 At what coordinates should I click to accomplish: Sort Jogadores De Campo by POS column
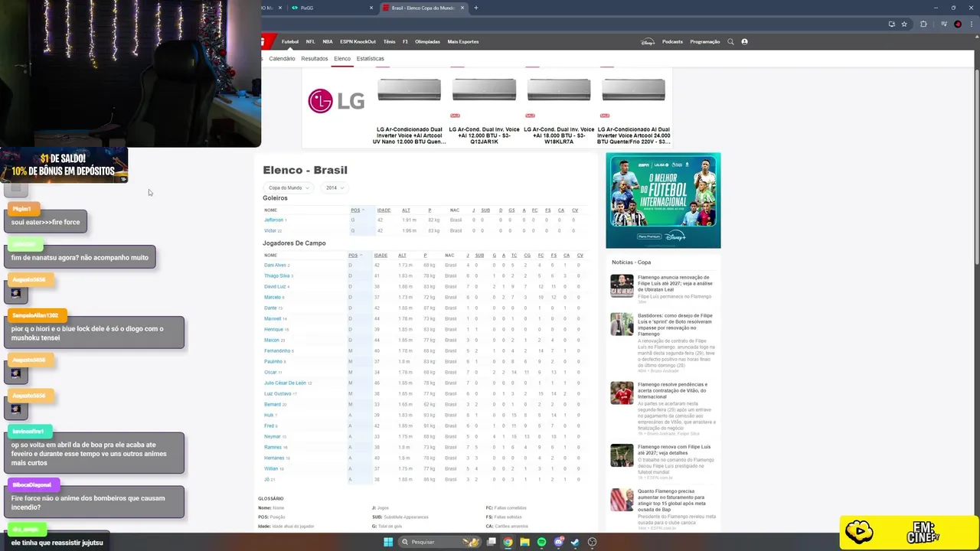coord(354,255)
